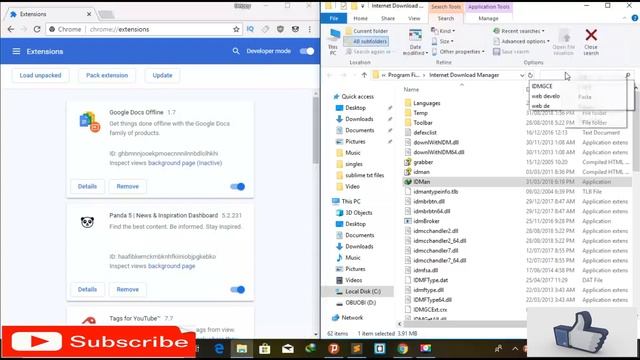Open Advanced options dropdown
The image size is (640, 360).
521,41
